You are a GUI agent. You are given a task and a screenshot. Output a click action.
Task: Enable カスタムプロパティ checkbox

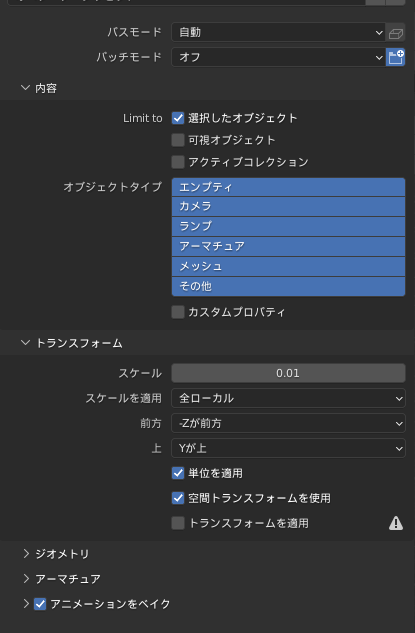pyautogui.click(x=178, y=312)
